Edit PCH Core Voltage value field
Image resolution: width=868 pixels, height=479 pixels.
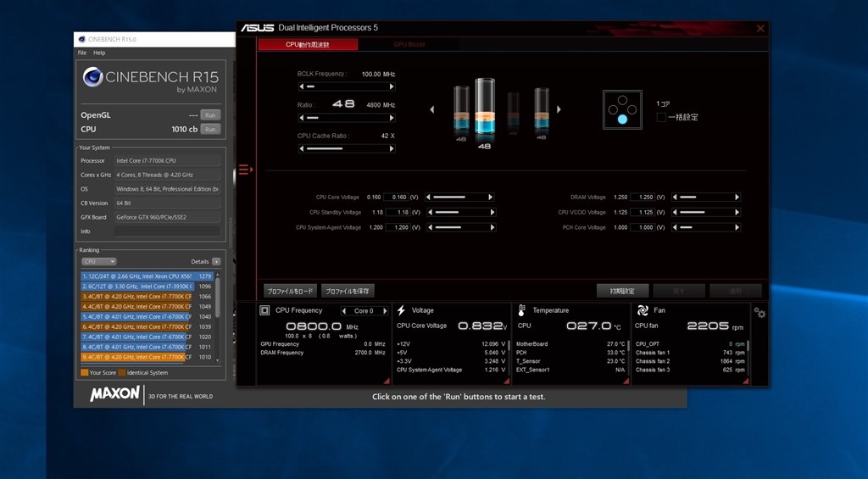[643, 227]
